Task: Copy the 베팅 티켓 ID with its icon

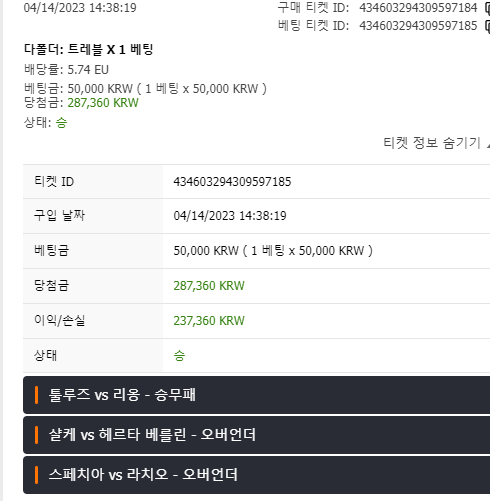Action: click(x=487, y=26)
